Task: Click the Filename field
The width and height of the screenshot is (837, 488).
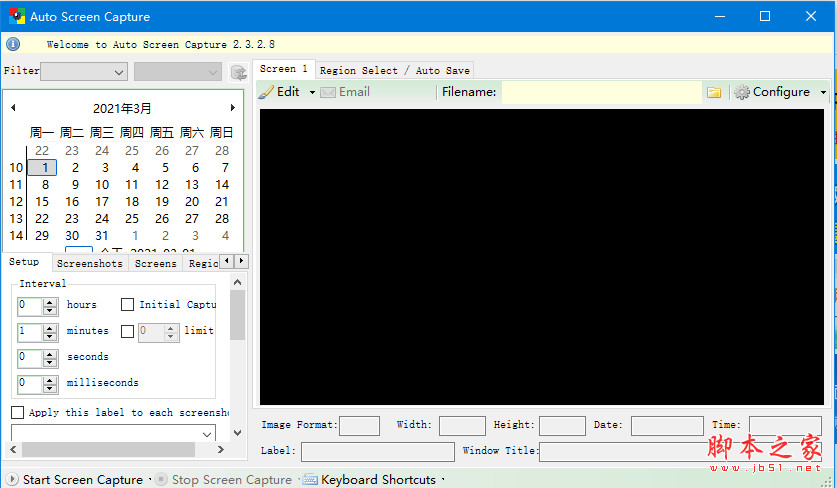Action: tap(602, 92)
